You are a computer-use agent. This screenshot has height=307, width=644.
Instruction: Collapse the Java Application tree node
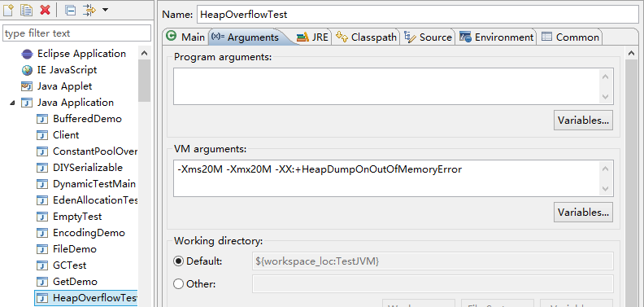click(x=12, y=103)
